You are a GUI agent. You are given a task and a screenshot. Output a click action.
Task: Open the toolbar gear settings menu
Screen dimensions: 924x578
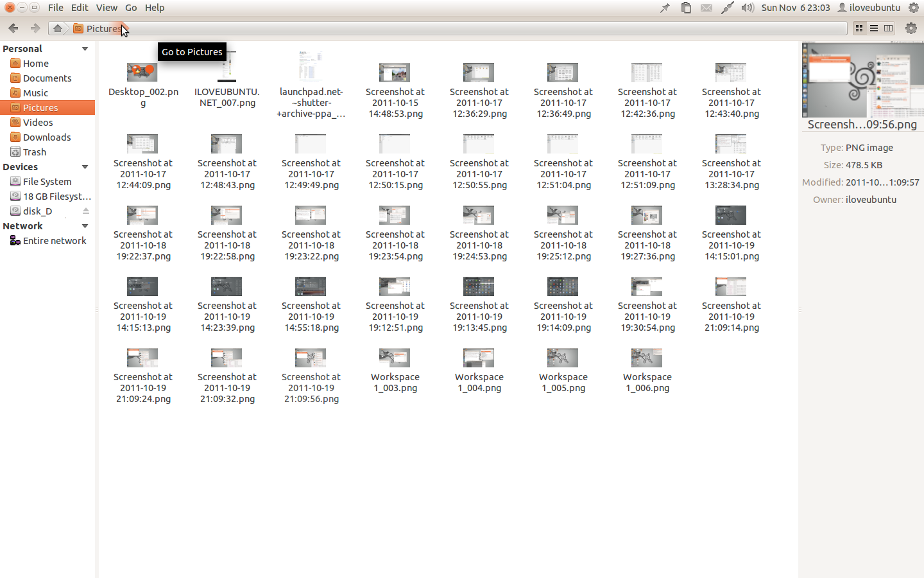[911, 28]
